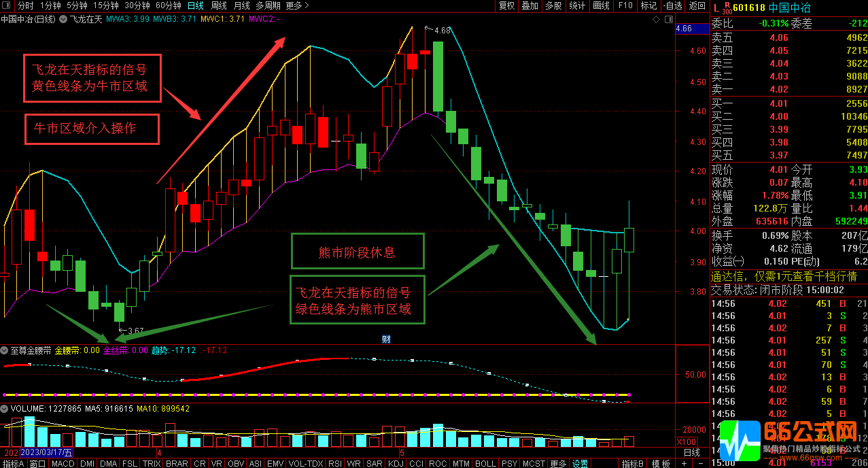
Task: Choose the BOLL indicator
Action: 485,463
